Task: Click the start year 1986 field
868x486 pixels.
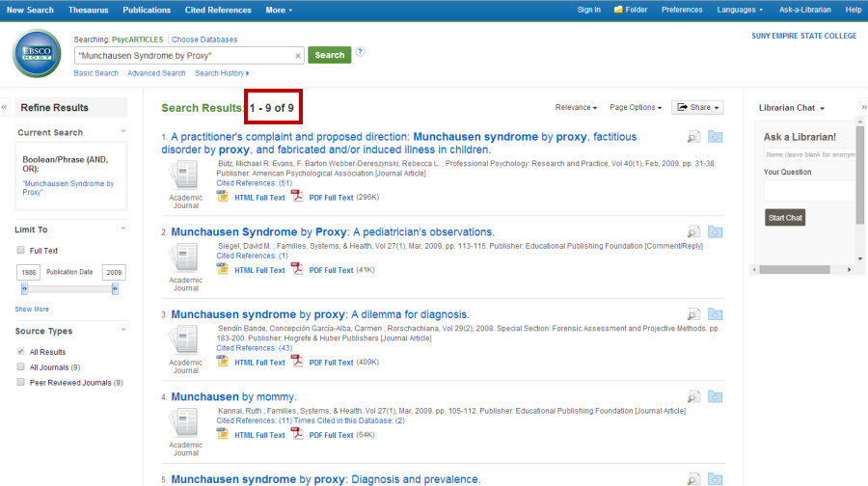Action: coord(28,272)
